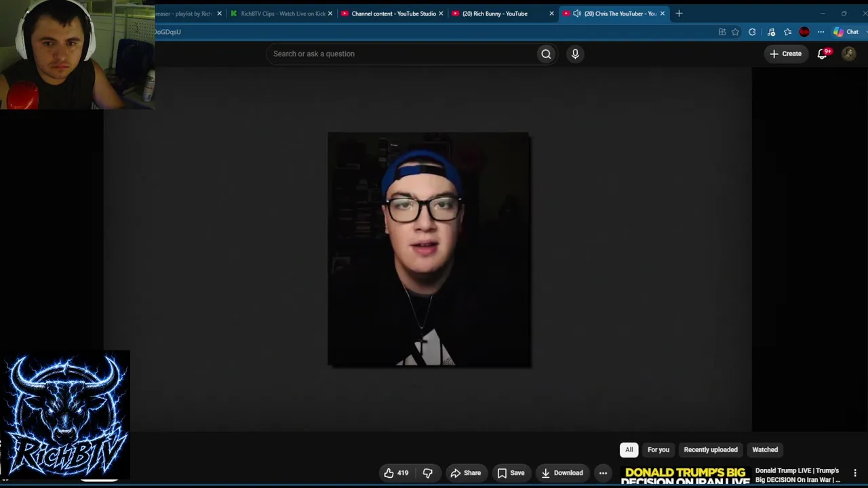Open the Donald Trump LIVE video title
Viewport: 868px width, 488px height.
click(797, 475)
